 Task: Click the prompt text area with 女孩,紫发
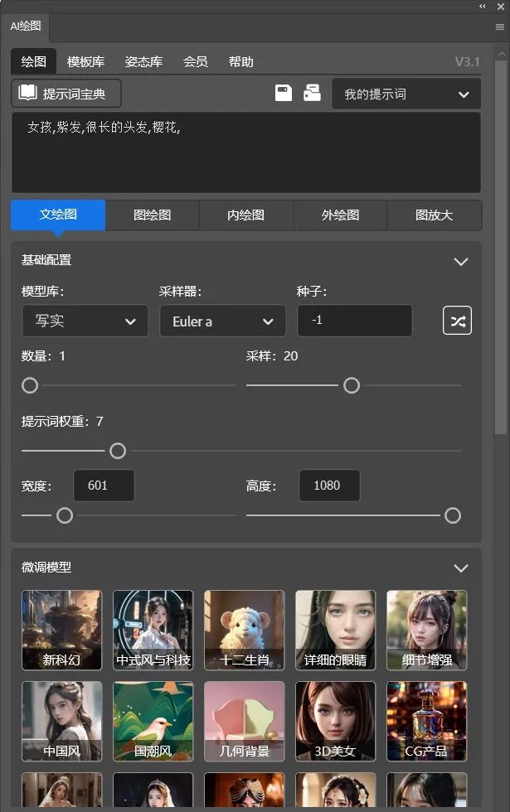coord(246,152)
